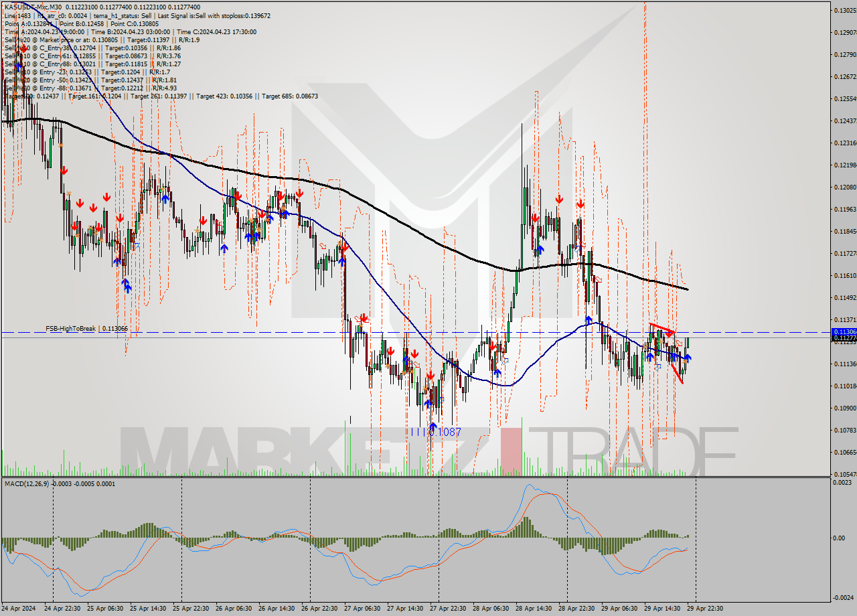This screenshot has width=857, height=616.
Task: Click the blue 0.11306 price tag on the price axis
Action: [x=843, y=332]
